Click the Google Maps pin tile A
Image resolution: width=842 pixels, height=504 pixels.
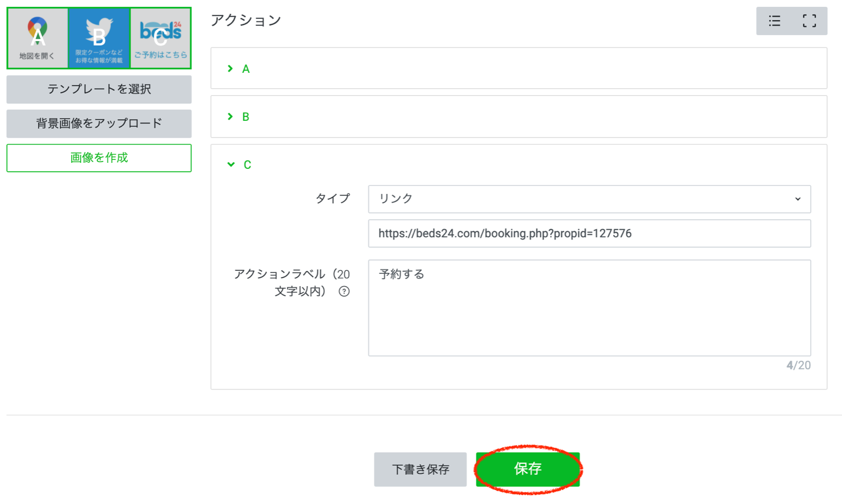coord(38,38)
